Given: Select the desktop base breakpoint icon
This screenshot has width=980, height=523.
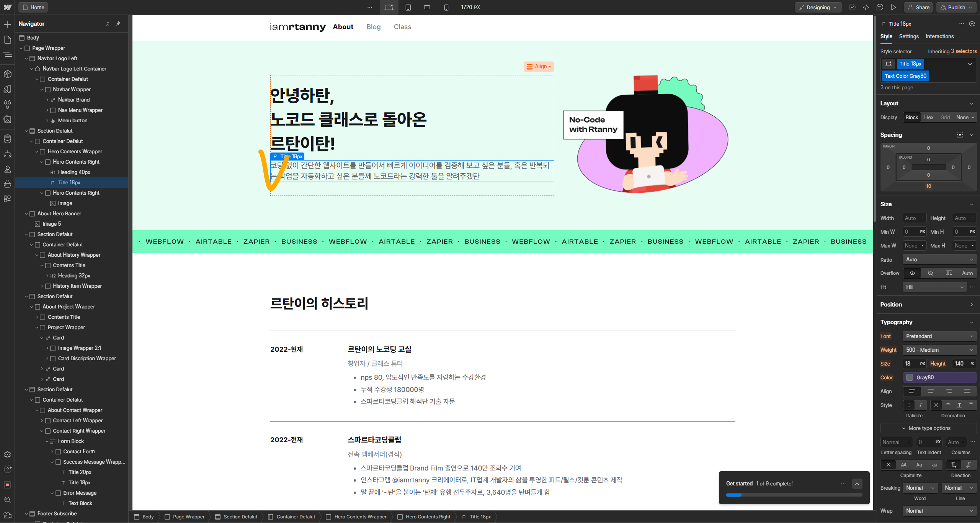Looking at the screenshot, I should (389, 7).
